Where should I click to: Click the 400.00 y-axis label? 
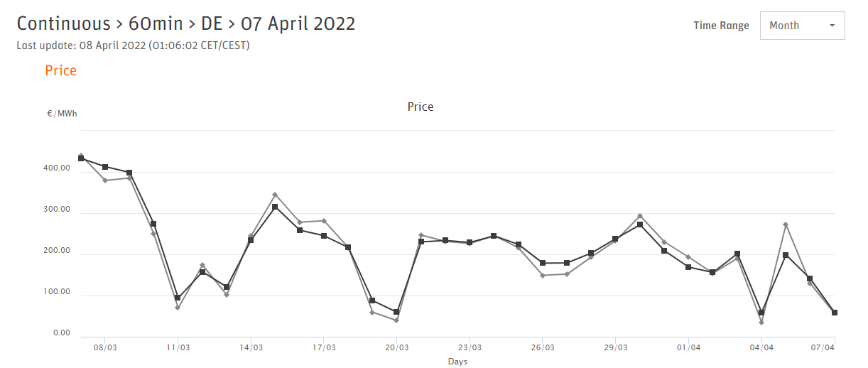(x=56, y=168)
